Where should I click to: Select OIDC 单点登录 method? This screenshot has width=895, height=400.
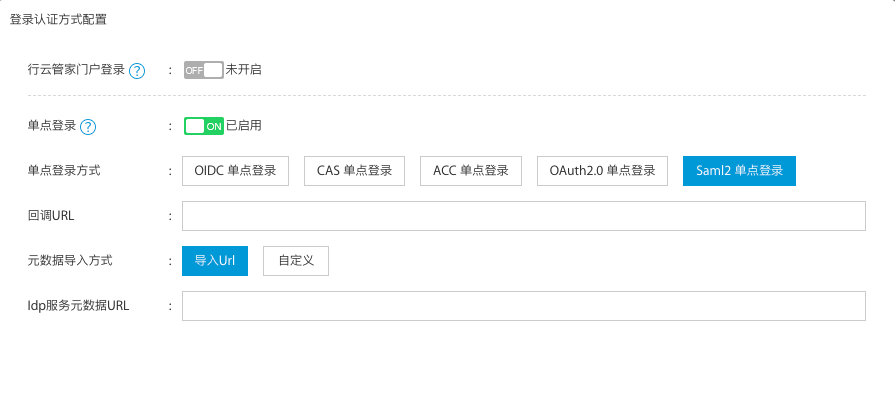click(x=235, y=171)
